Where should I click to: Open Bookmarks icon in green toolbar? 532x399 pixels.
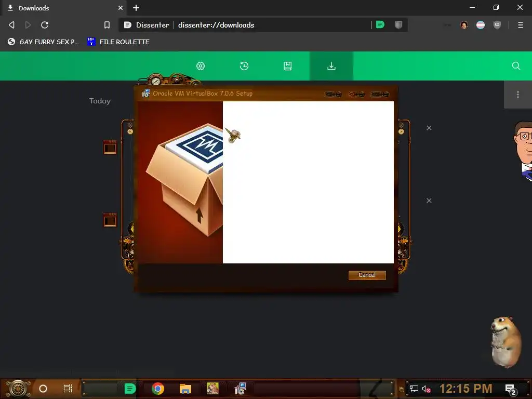pyautogui.click(x=288, y=66)
